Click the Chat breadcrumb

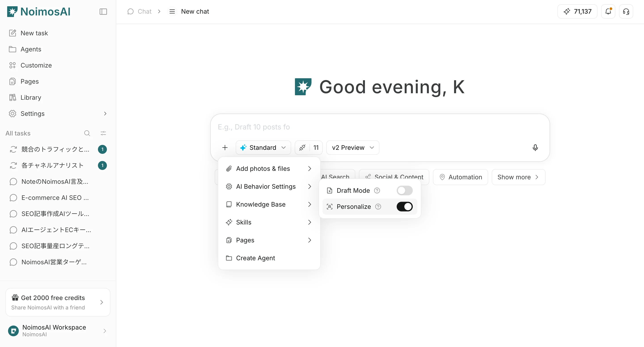[x=140, y=11]
